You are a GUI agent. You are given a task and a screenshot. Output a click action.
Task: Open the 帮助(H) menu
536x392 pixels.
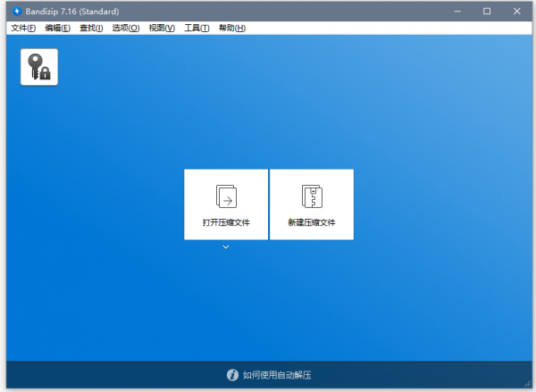tap(231, 29)
